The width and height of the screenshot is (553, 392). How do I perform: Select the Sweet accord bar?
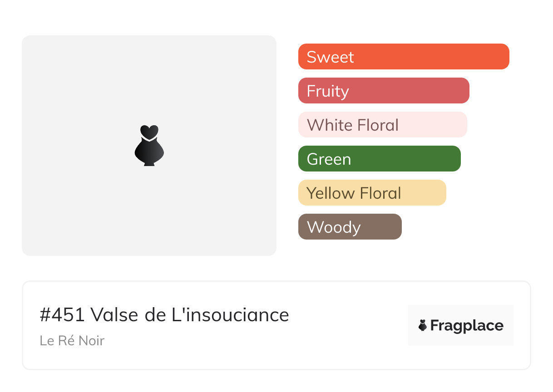click(404, 57)
